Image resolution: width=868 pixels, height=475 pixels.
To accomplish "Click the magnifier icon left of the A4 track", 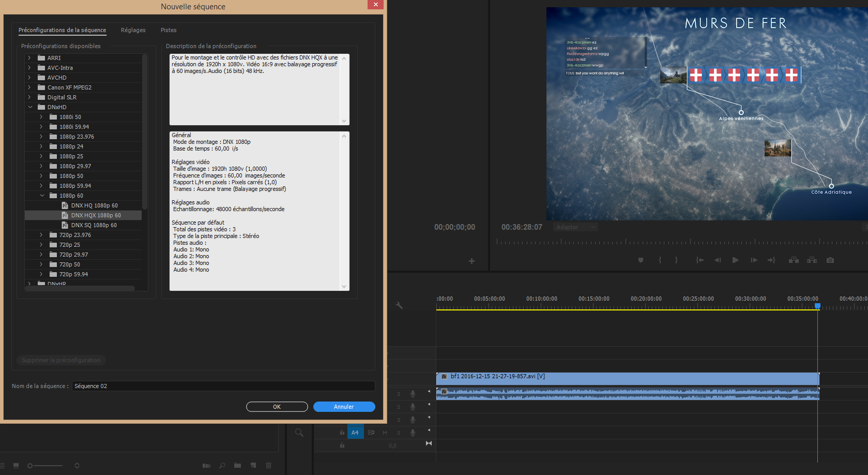I will tap(299, 433).
